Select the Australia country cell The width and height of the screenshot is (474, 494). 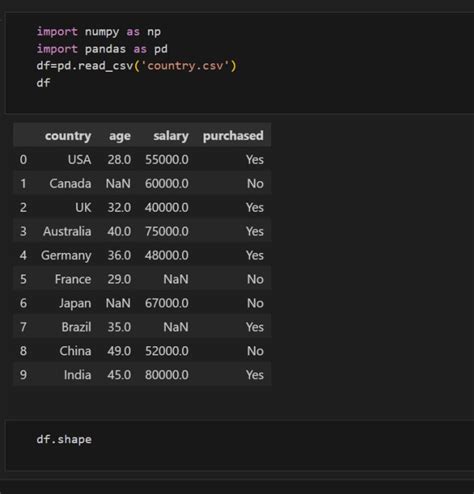(67, 231)
